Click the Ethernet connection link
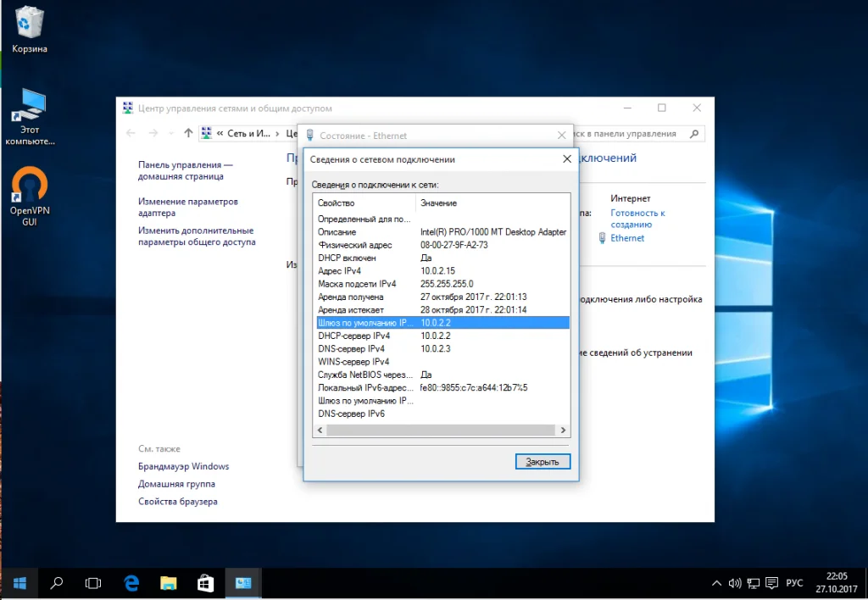This screenshot has width=868, height=600. pyautogui.click(x=627, y=238)
